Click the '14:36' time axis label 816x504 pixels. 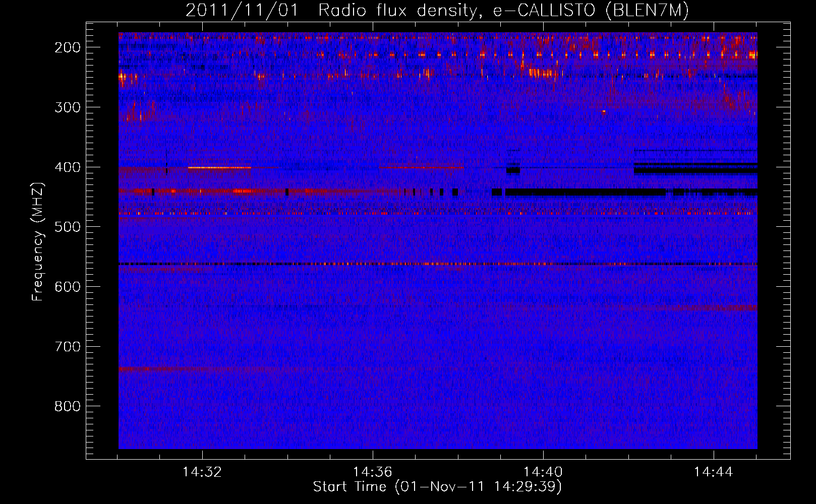click(x=373, y=472)
